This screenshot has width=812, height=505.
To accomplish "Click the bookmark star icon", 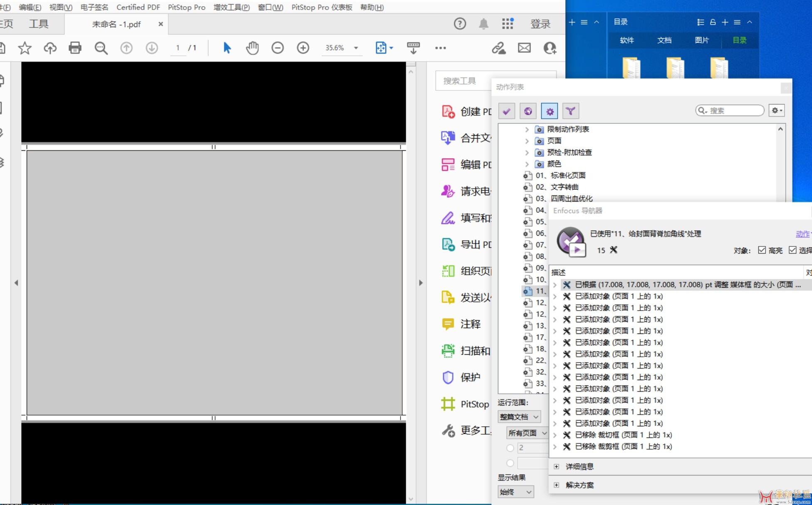I will click(25, 48).
